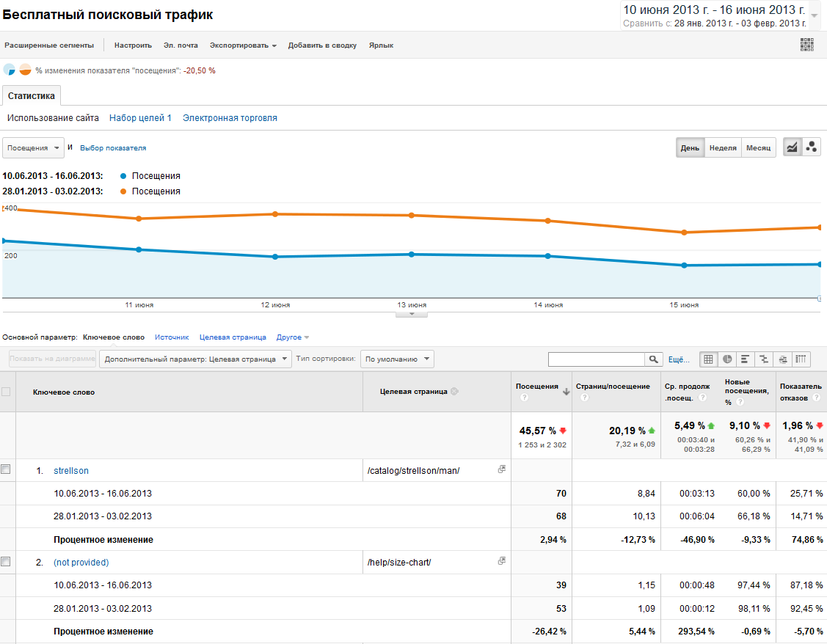Toggle chart granularity to День
The width and height of the screenshot is (827, 644).
pos(690,147)
